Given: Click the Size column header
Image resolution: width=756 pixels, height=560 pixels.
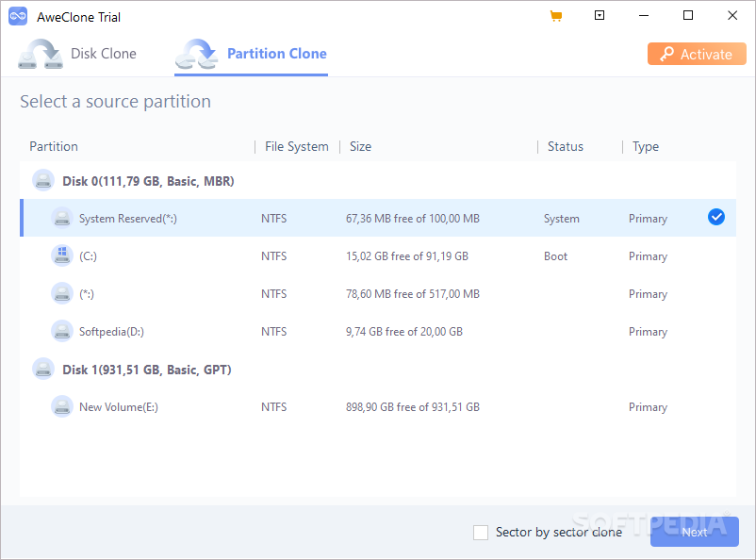Looking at the screenshot, I should click(x=361, y=147).
